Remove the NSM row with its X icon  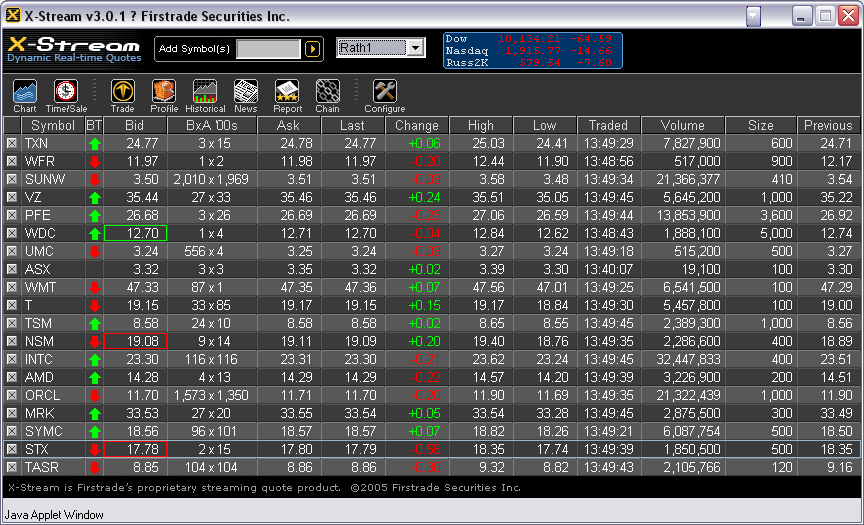pos(12,341)
